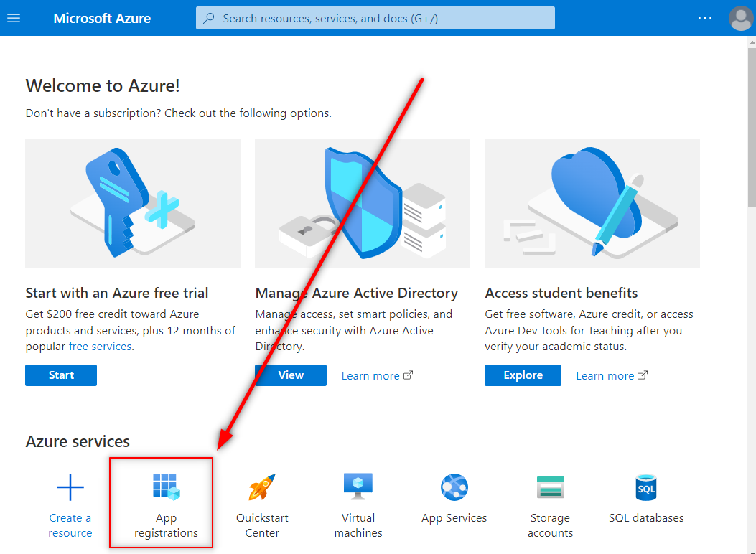Click the search magnifier icon

[208, 18]
